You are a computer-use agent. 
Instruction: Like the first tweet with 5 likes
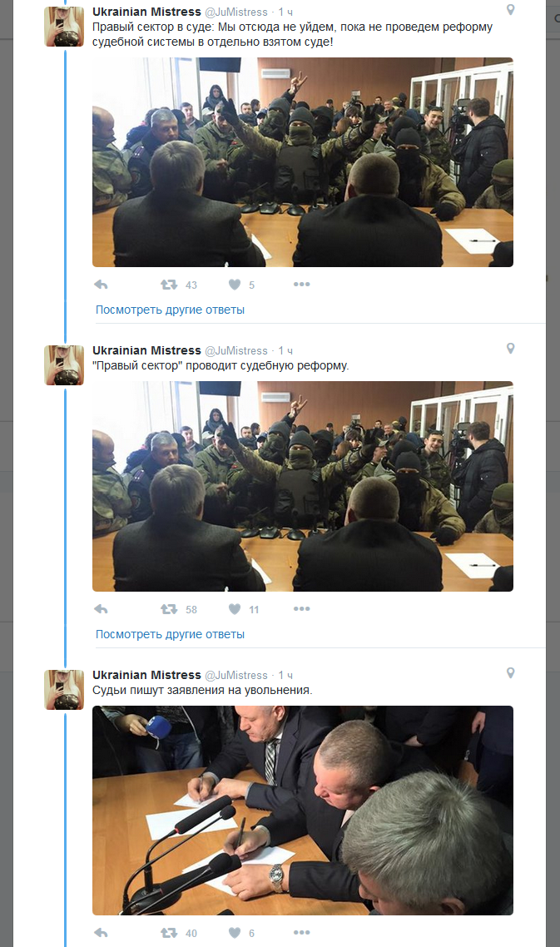(235, 285)
